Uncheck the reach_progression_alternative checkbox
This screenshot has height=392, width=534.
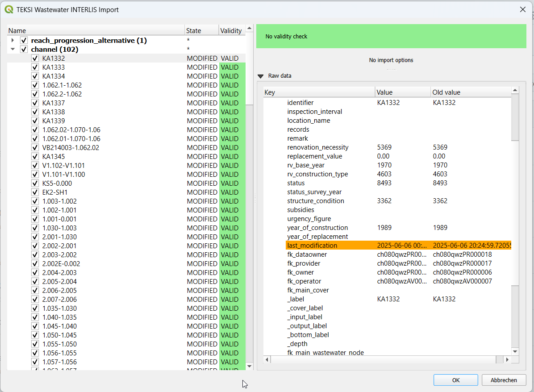[24, 41]
